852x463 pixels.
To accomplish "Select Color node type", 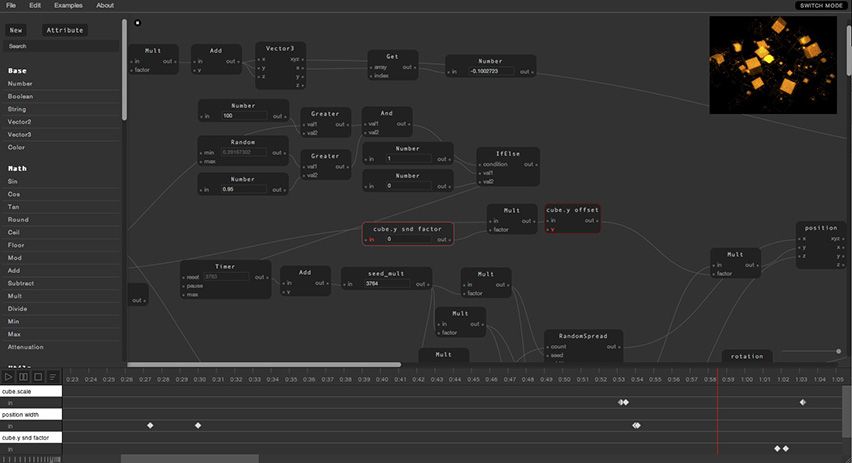I will [x=61, y=147].
